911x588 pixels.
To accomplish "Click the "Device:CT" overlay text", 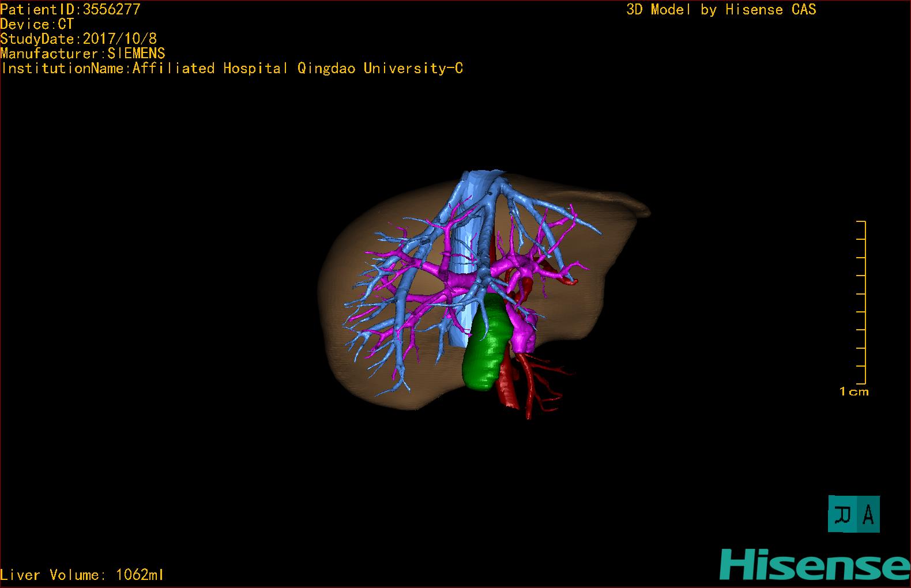I will pyautogui.click(x=37, y=24).
